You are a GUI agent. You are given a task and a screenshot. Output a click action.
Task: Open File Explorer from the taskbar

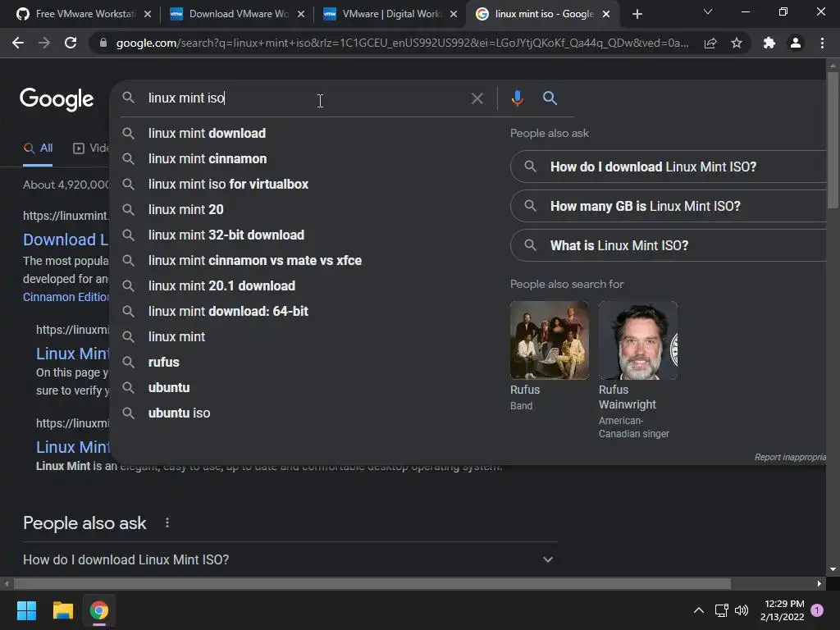click(62, 610)
